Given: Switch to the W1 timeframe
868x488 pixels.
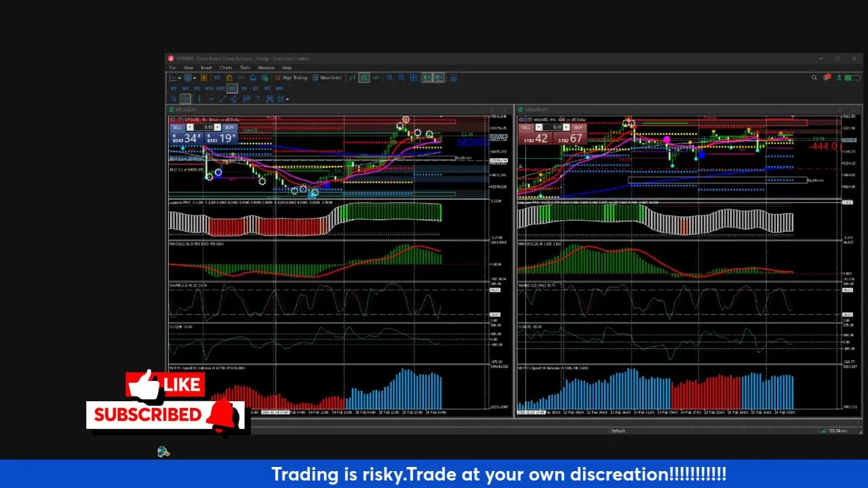Looking at the screenshot, I should (267, 89).
